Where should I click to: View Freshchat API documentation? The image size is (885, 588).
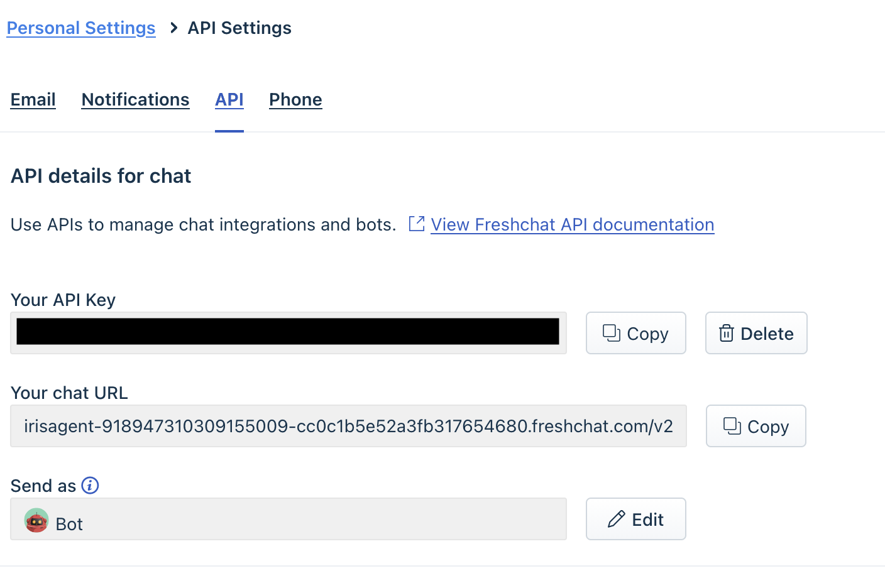pyautogui.click(x=572, y=224)
